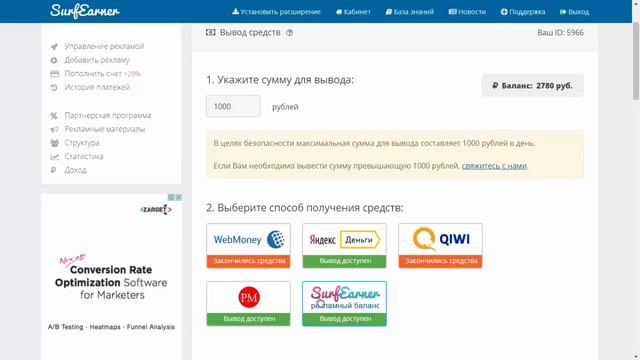
Task: Click the history icon for История платежей
Action: [54, 87]
